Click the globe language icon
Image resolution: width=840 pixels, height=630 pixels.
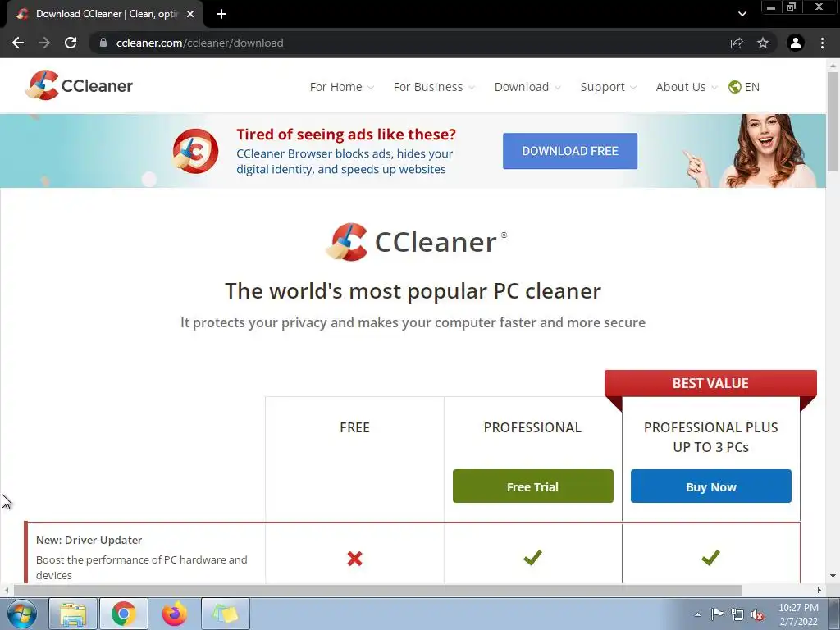point(734,87)
